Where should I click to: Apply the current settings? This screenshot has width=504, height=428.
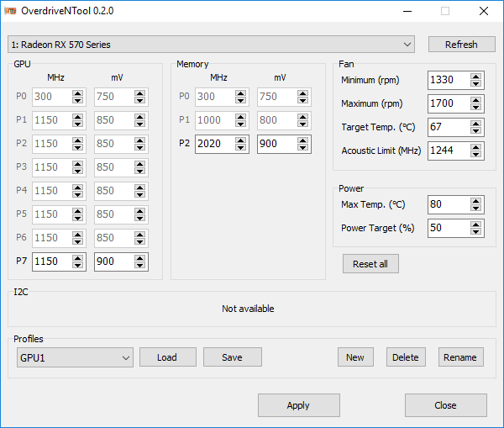tap(298, 405)
